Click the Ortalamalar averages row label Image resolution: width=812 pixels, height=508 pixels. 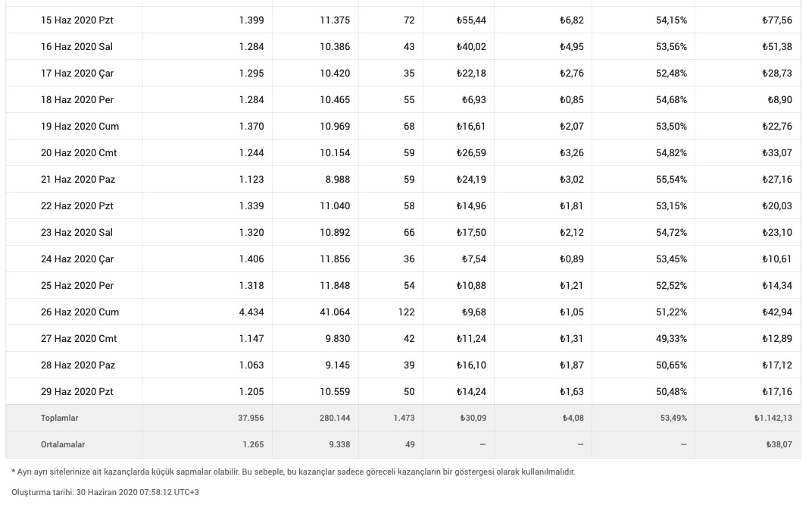[x=63, y=444]
